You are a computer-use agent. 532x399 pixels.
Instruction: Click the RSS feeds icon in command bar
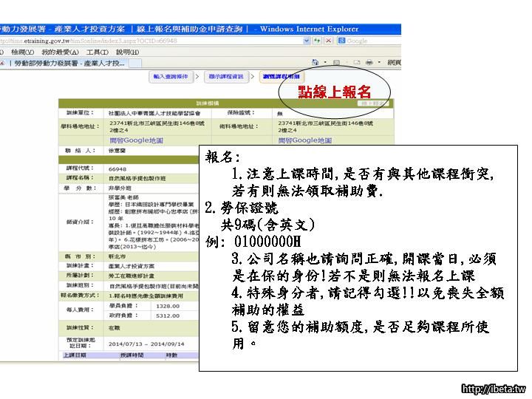[x=335, y=64]
